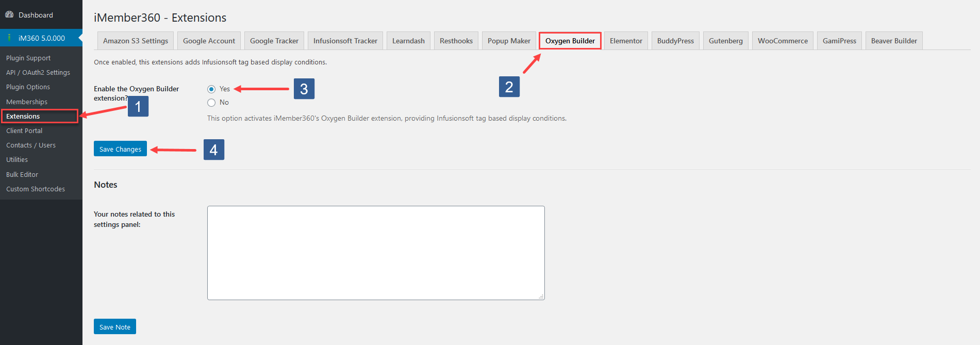Open the WooCommerce tab
This screenshot has height=345, width=980.
tap(783, 41)
